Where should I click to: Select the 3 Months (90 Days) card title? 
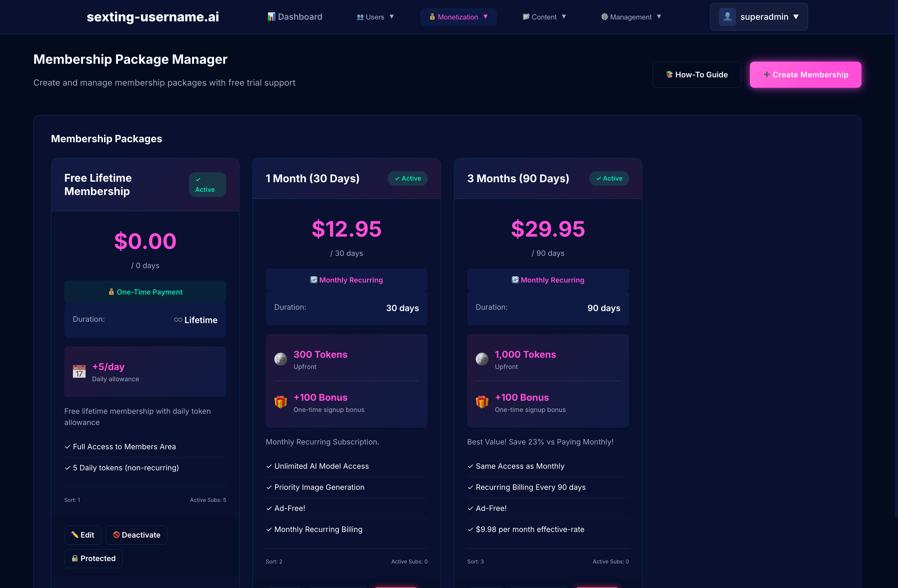pyautogui.click(x=518, y=178)
